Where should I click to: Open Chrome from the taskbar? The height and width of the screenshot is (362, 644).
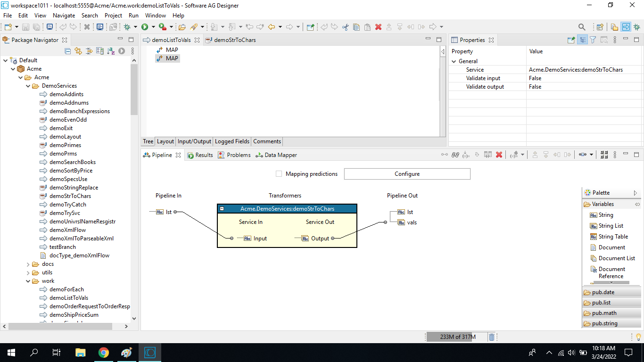pyautogui.click(x=104, y=353)
